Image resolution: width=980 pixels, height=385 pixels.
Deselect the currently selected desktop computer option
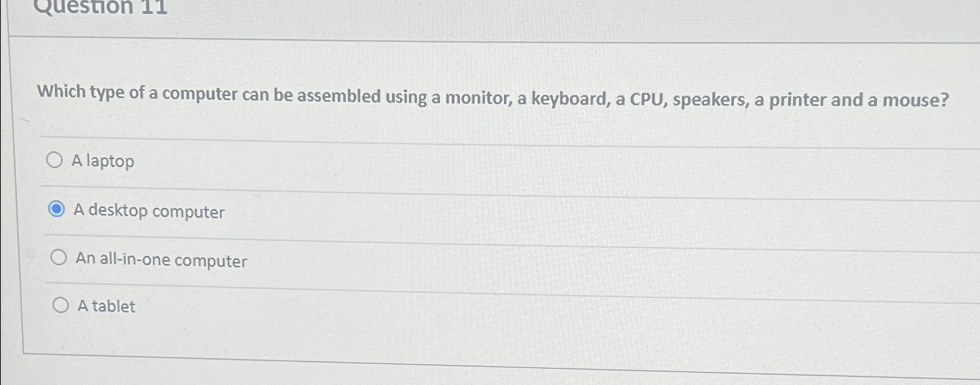[x=57, y=210]
